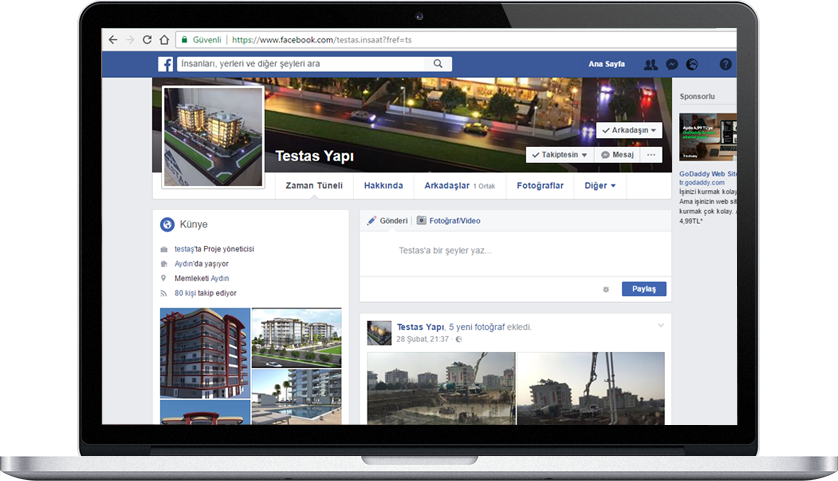
Task: Reload the page with browser refresh icon
Action: click(147, 40)
